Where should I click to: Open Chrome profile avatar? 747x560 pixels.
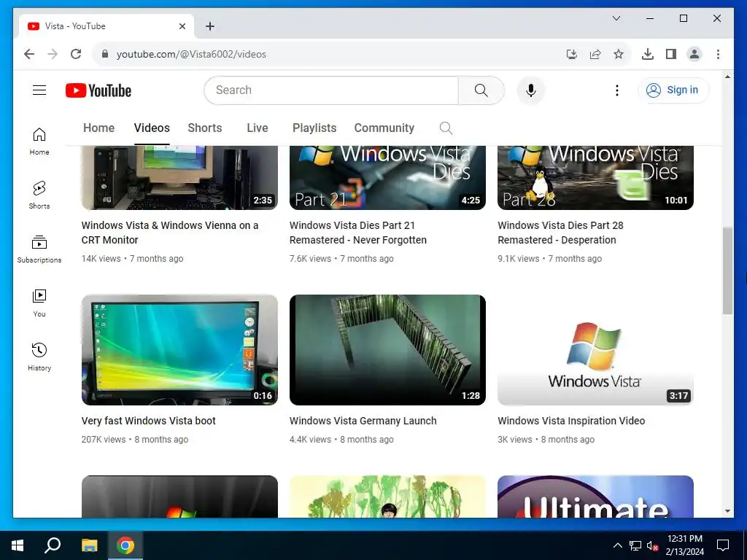click(x=694, y=54)
